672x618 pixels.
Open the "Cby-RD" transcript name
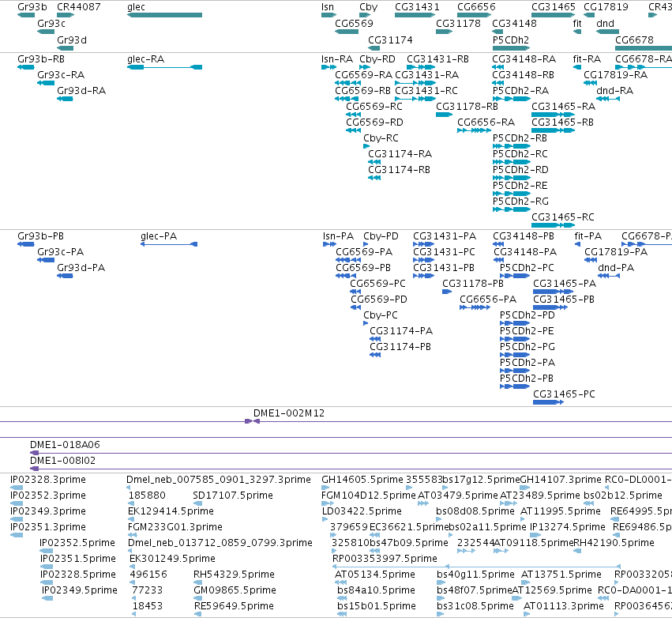coord(377,58)
